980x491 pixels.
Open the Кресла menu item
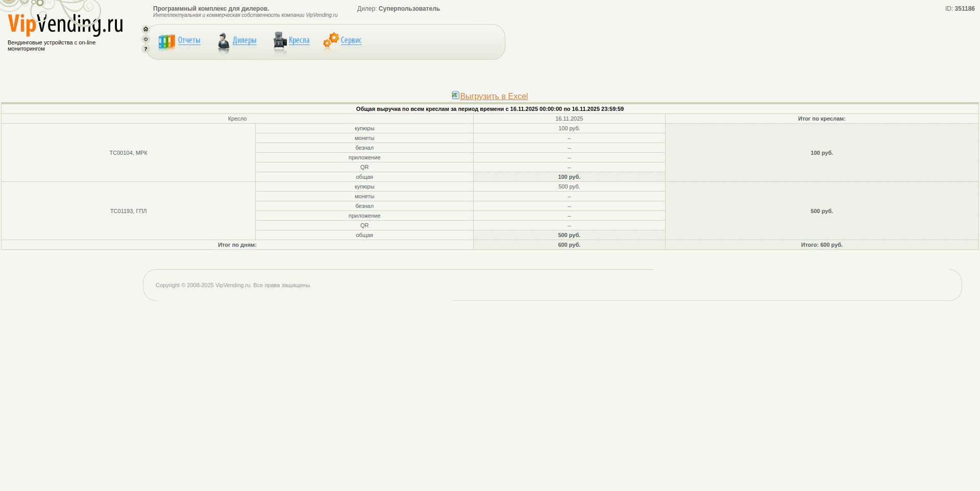(x=299, y=40)
